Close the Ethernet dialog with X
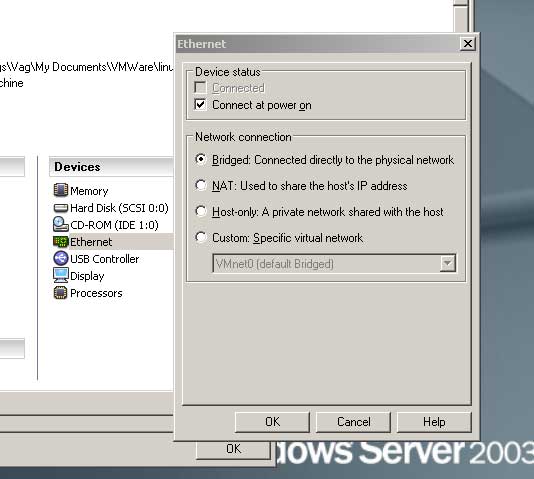Screen dimensions: 534x479 click(x=468, y=44)
